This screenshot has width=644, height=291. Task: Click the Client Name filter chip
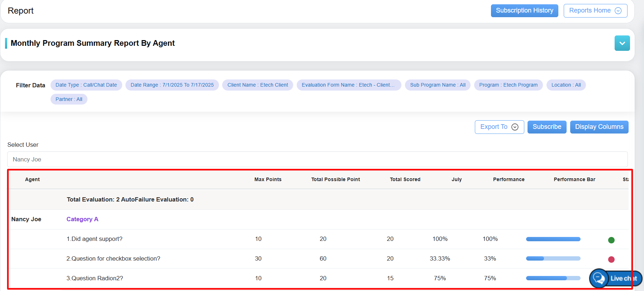coord(257,85)
